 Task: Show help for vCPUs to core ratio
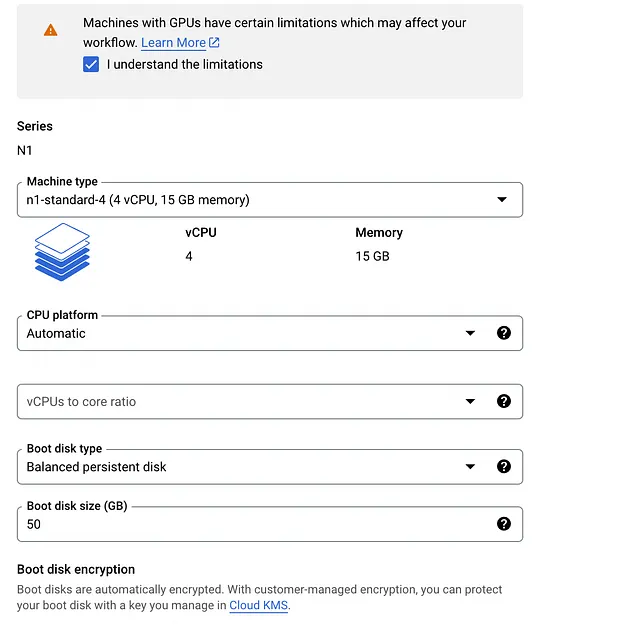pyautogui.click(x=504, y=401)
